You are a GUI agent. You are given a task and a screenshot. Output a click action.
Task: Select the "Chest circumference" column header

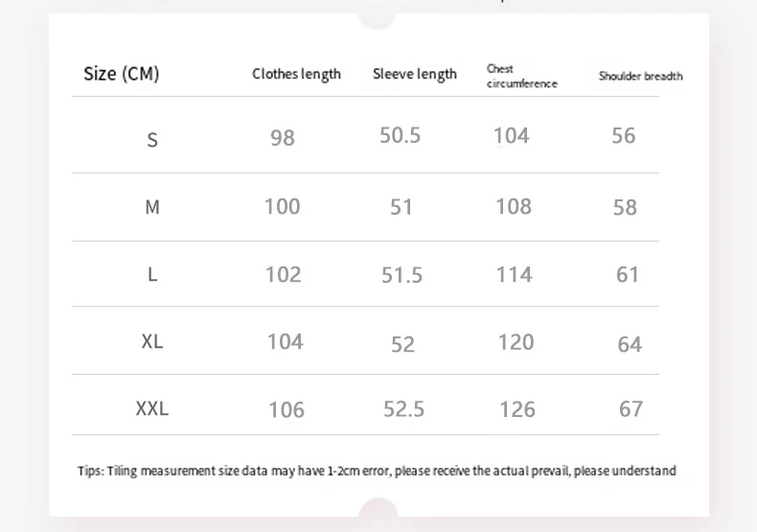tap(521, 76)
